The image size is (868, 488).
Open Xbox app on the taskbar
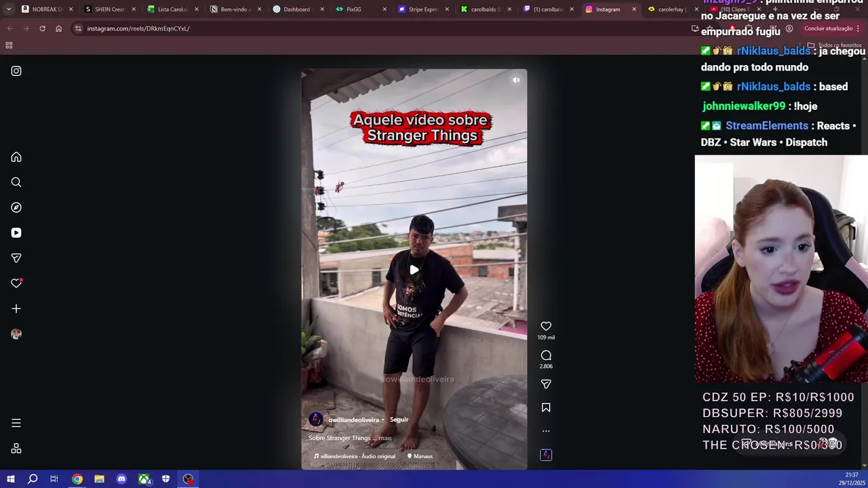144,479
